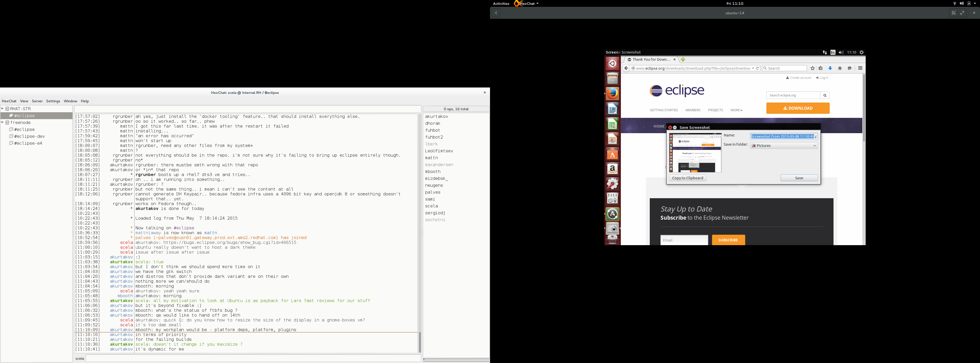Collapse the RHAT-STR server tree

tap(2, 109)
